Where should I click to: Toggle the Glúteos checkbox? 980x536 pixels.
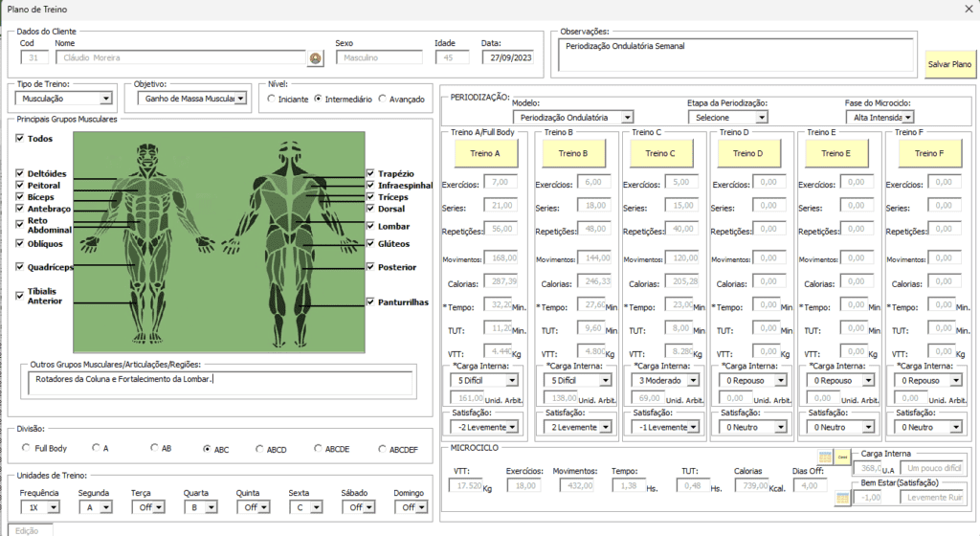(370, 243)
